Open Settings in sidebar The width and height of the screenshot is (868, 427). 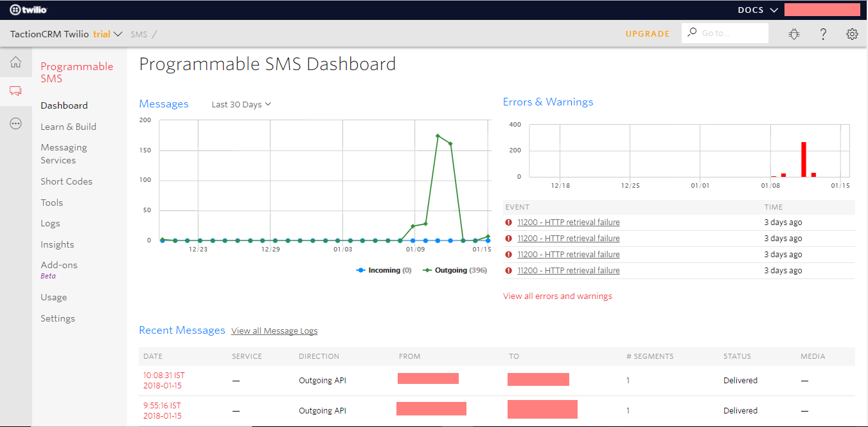(x=58, y=318)
